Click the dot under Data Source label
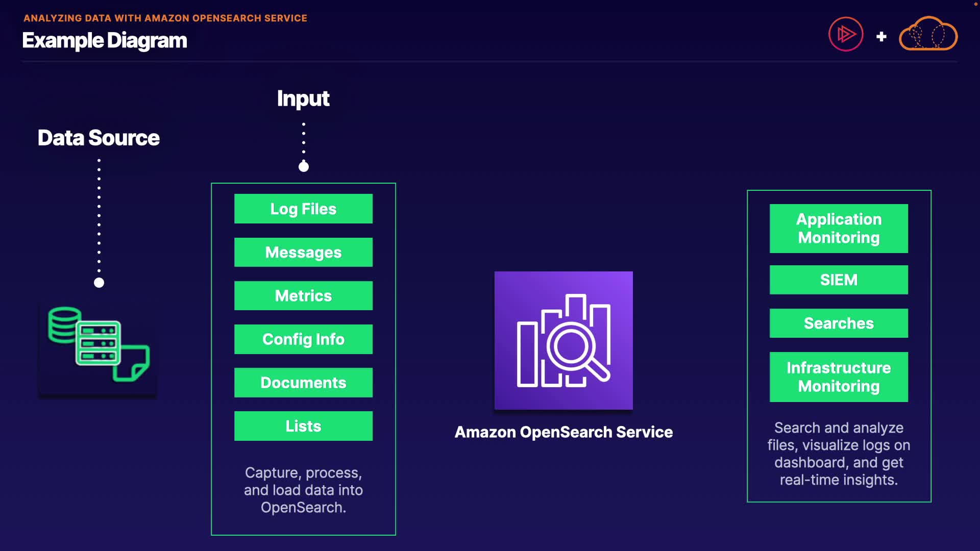 tap(99, 283)
